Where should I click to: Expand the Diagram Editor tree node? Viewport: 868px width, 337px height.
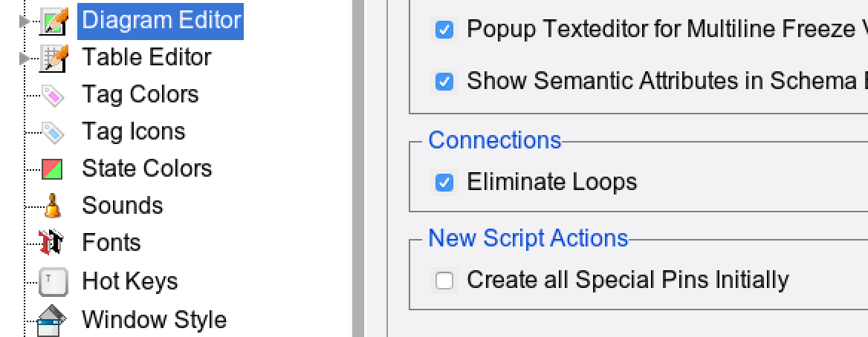pos(25,22)
